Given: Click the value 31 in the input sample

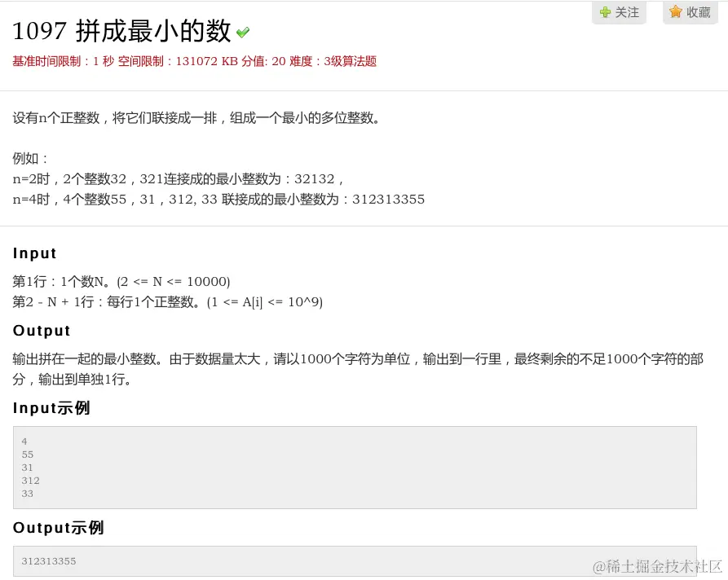Looking at the screenshot, I should click(x=28, y=468).
